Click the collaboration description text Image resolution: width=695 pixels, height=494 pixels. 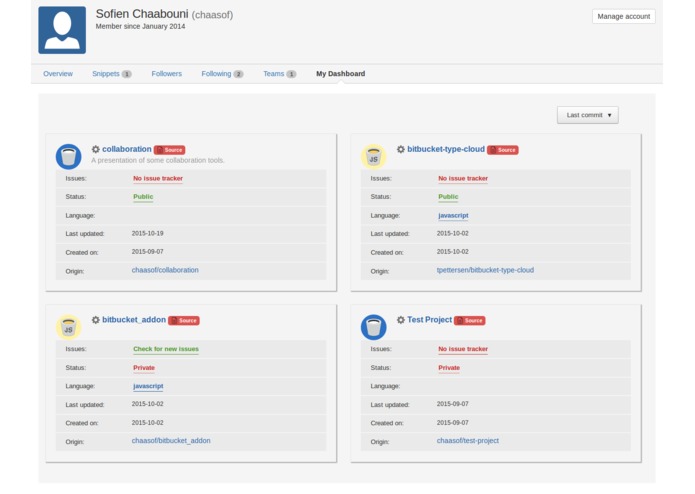pos(158,160)
